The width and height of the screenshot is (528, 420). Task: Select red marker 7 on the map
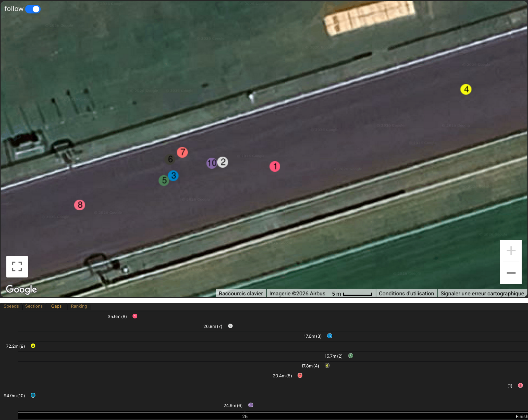pos(182,152)
